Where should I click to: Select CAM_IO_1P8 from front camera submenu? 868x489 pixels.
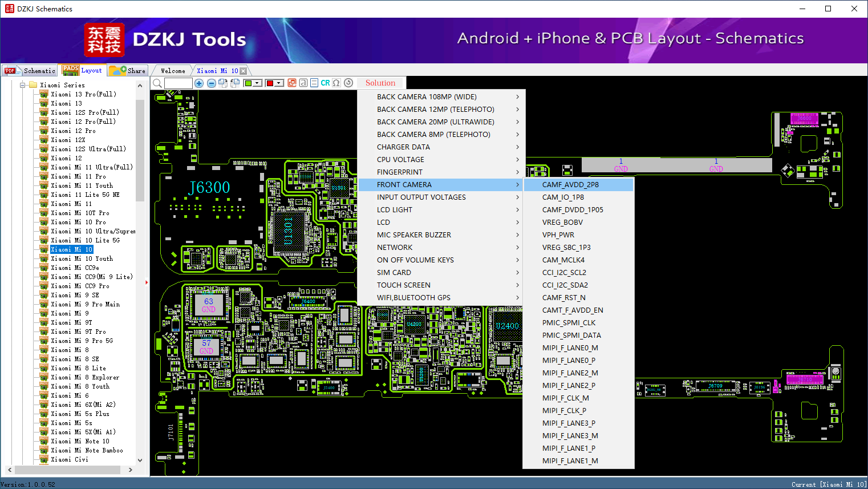pyautogui.click(x=563, y=197)
